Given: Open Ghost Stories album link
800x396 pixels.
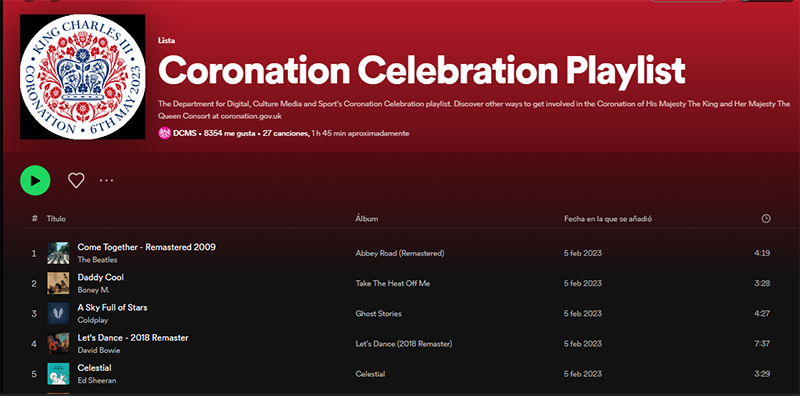Looking at the screenshot, I should point(379,313).
